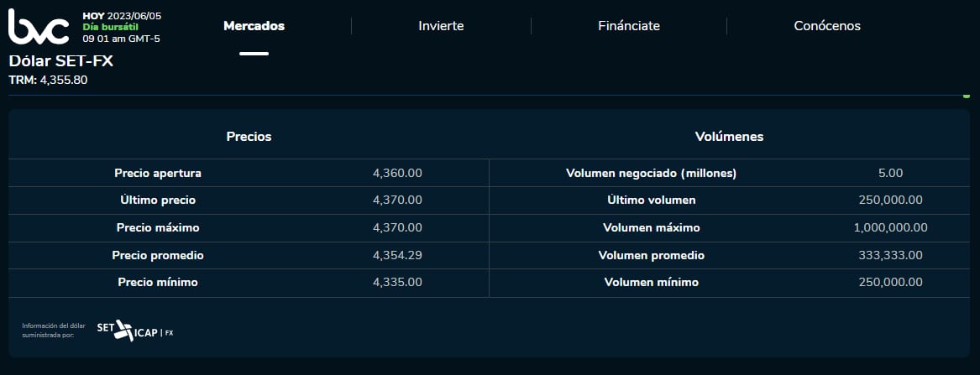Click the small green indicator dot
Screen dimensions: 980x375
[967, 96]
